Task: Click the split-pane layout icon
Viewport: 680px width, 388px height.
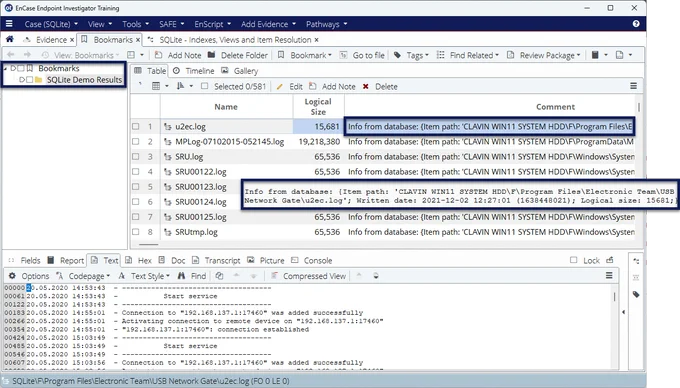Action: click(131, 55)
